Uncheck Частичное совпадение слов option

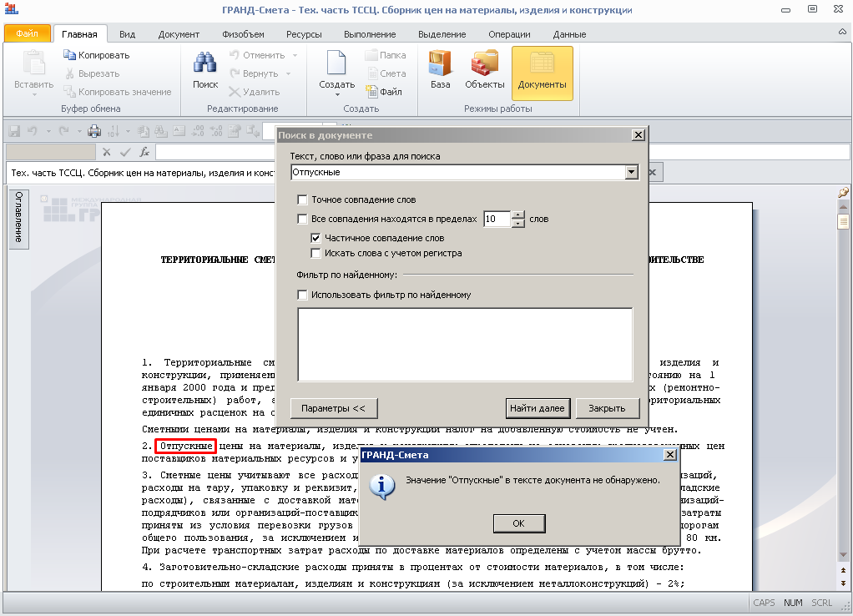(316, 238)
